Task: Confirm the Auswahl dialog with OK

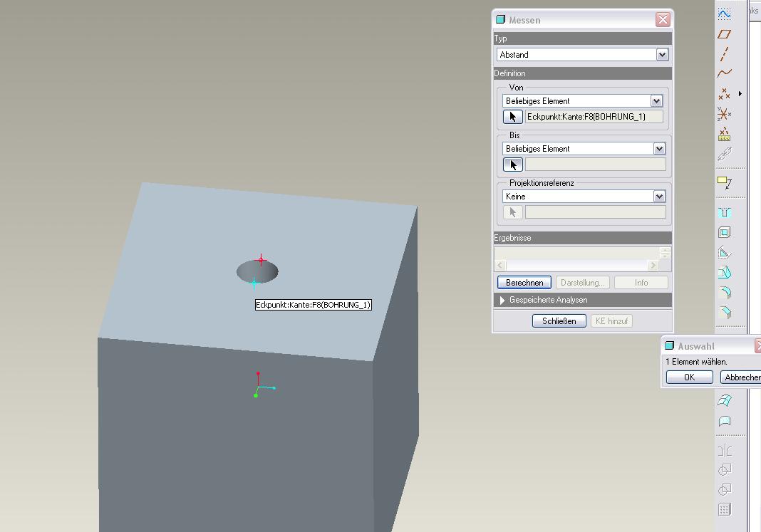Action: 689,377
